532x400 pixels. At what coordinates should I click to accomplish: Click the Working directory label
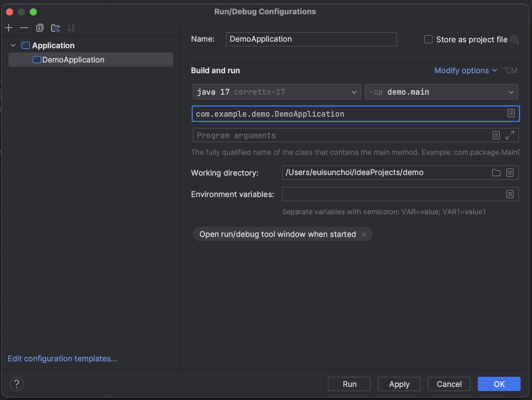coord(225,173)
